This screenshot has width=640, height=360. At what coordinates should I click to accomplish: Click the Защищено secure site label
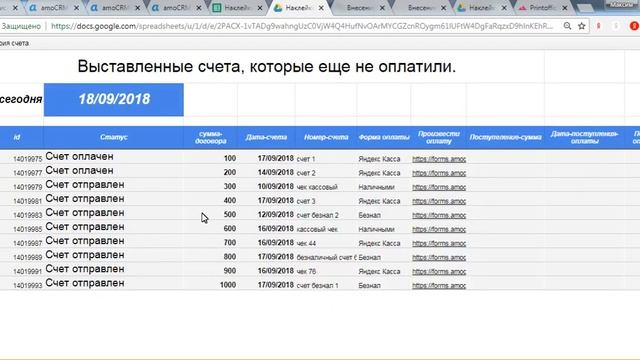(21, 26)
